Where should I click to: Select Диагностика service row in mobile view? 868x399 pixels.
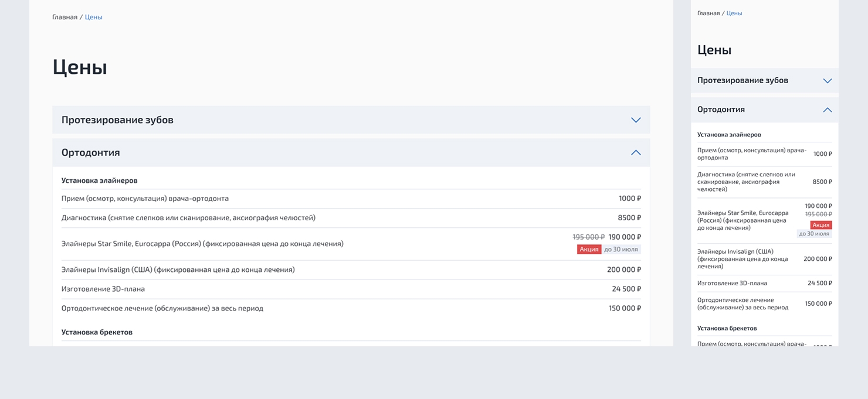pyautogui.click(x=765, y=182)
